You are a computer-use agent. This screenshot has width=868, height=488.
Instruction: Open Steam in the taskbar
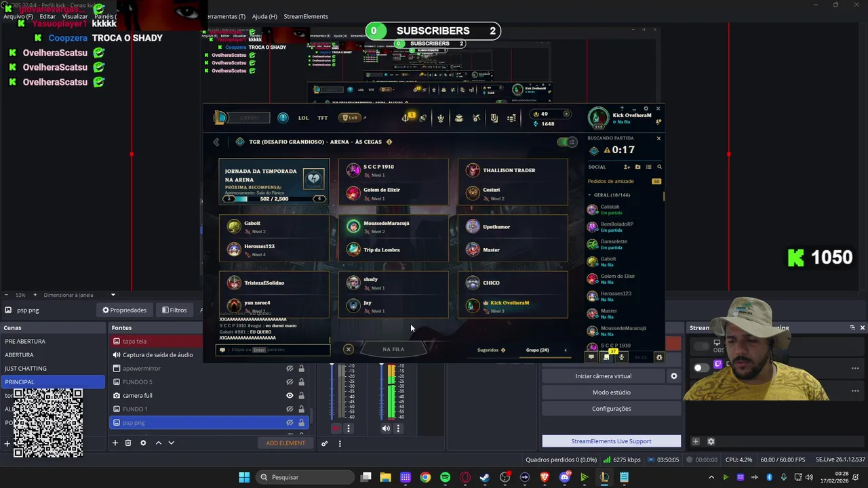click(x=485, y=477)
